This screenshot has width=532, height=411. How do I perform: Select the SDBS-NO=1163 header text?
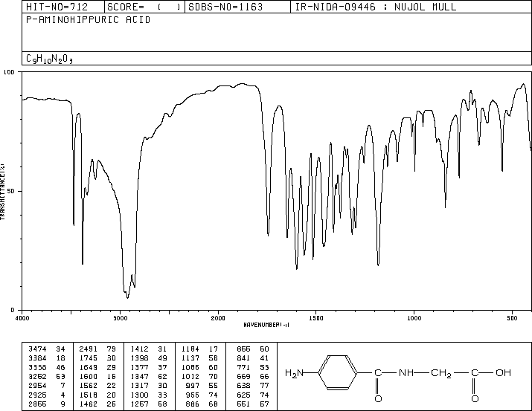pyautogui.click(x=225, y=7)
